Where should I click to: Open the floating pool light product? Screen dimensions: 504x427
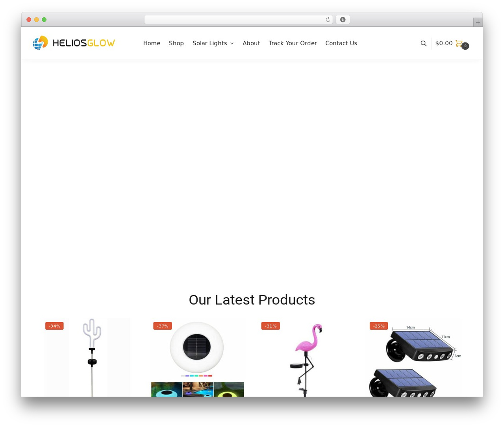197,357
